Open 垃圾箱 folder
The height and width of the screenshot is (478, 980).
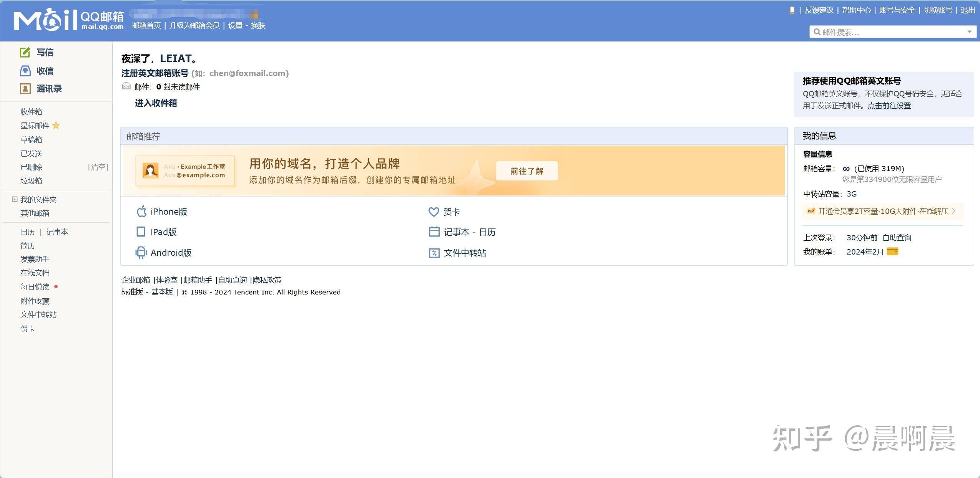click(31, 181)
